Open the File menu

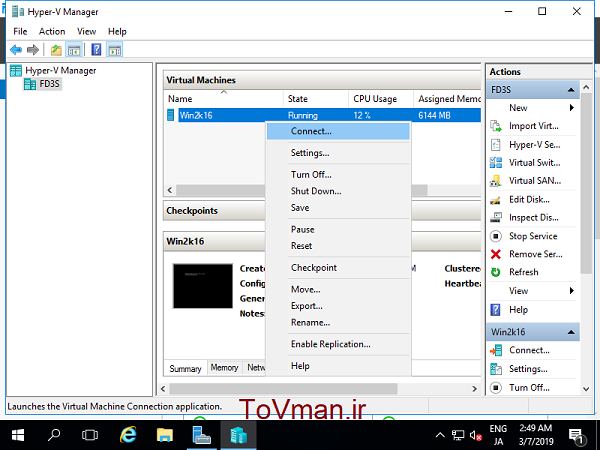tap(20, 31)
